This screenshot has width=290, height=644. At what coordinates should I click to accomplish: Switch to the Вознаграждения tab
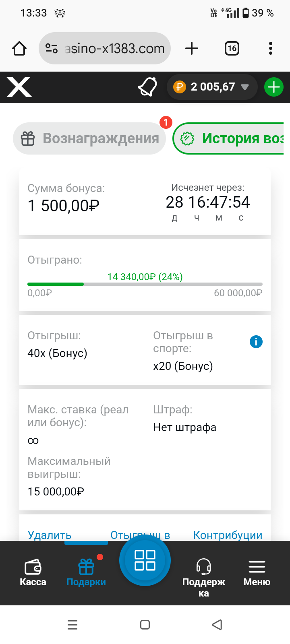click(x=89, y=138)
